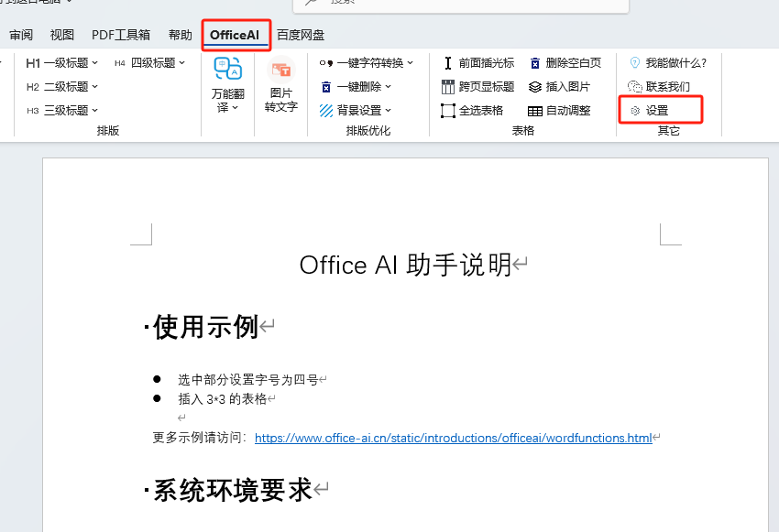Click the bullet line 插入 3*3 的表格
This screenshot has width=779, height=532.
pos(222,399)
